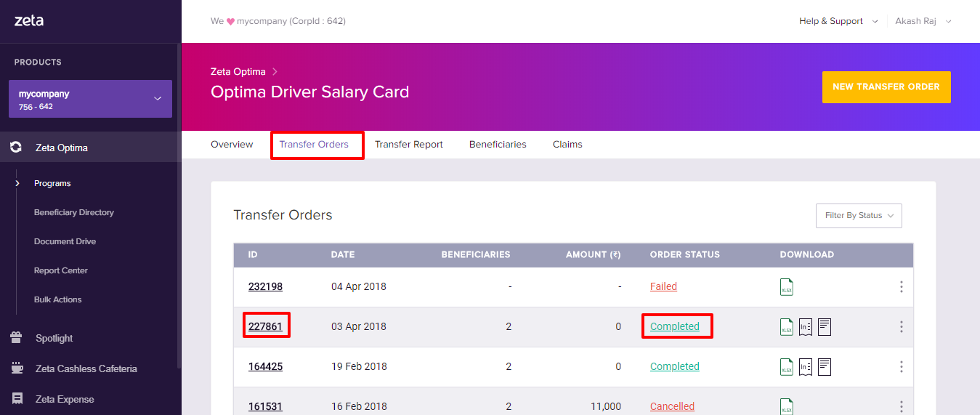Click the DATE column header
980x415 pixels.
tap(343, 255)
